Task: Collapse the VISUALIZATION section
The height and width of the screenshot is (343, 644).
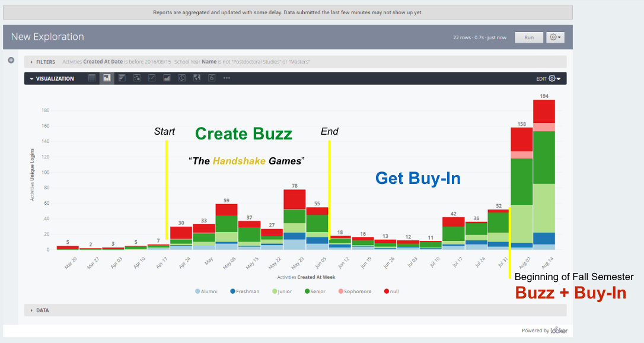Action: [52, 78]
